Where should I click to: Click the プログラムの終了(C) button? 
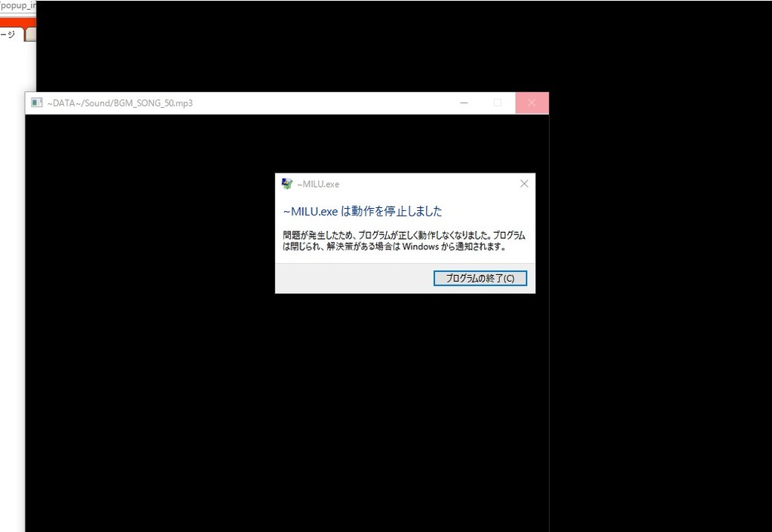480,278
